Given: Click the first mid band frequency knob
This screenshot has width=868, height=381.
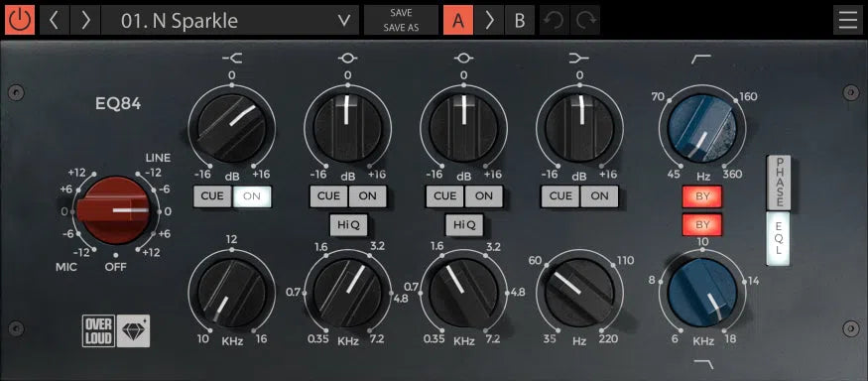Looking at the screenshot, I should pos(347,293).
